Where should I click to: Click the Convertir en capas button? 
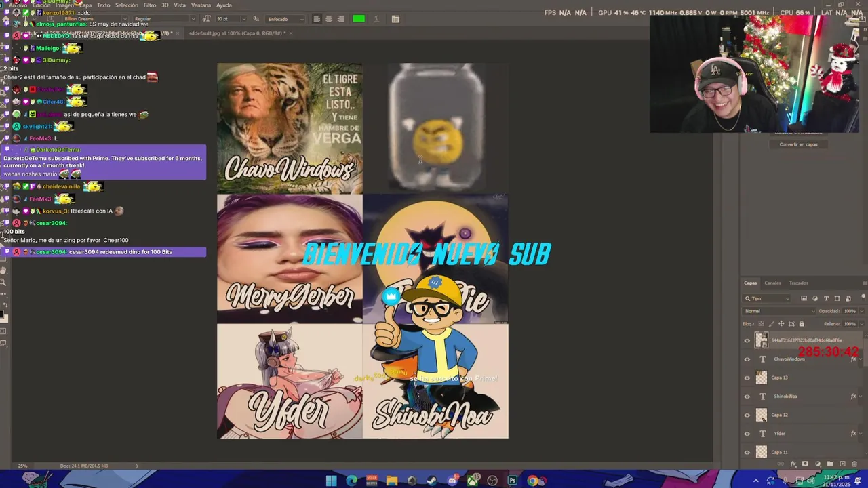click(798, 144)
